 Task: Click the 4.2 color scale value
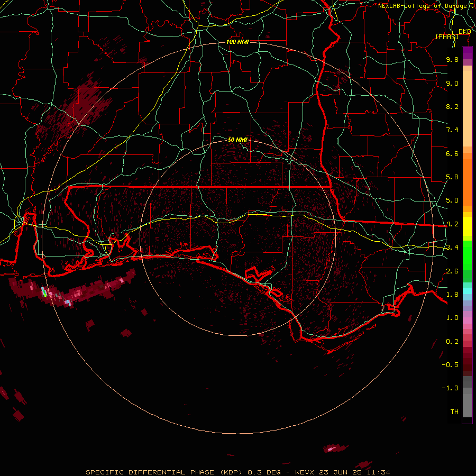452,224
